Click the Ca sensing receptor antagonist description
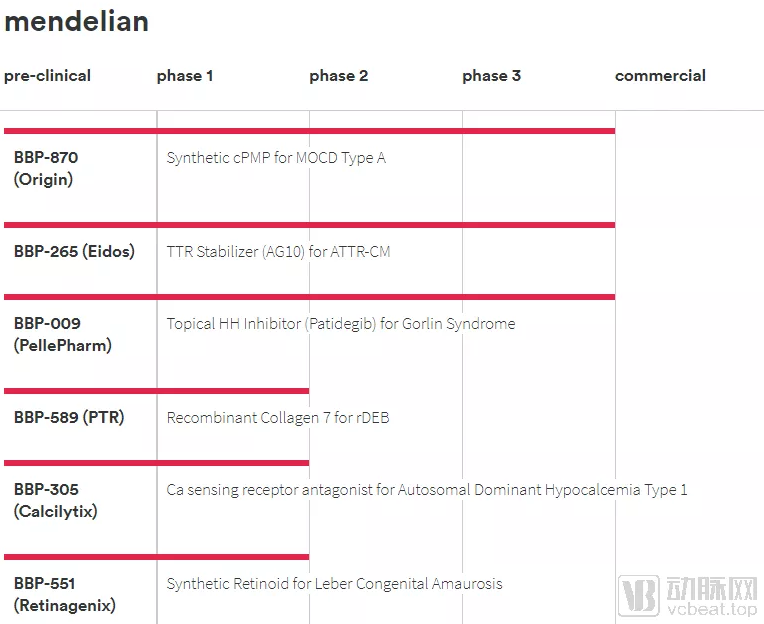The width and height of the screenshot is (764, 624). coord(427,490)
